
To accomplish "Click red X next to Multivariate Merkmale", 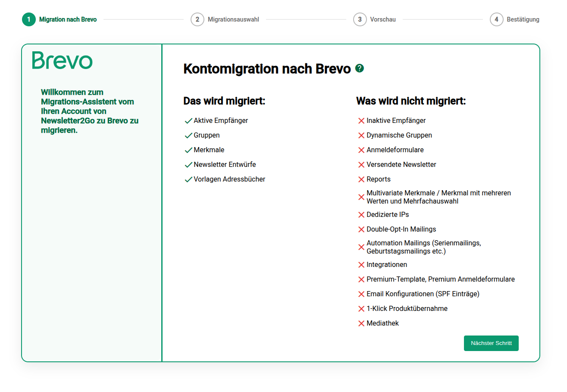I will pos(361,197).
